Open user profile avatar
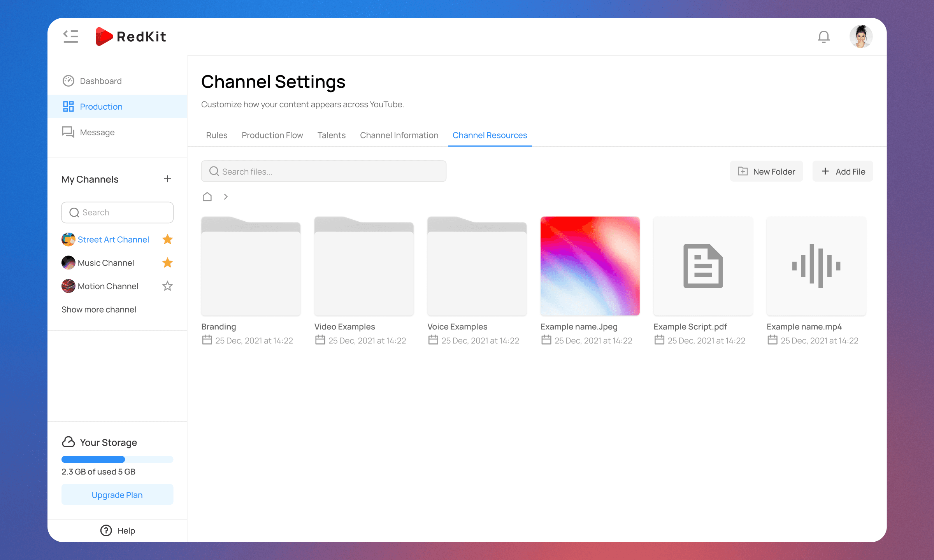 coord(860,37)
